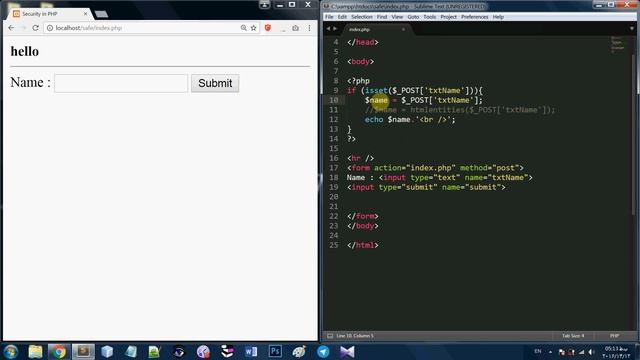
Task: Click the Chrome user profile button
Action: (264, 4)
